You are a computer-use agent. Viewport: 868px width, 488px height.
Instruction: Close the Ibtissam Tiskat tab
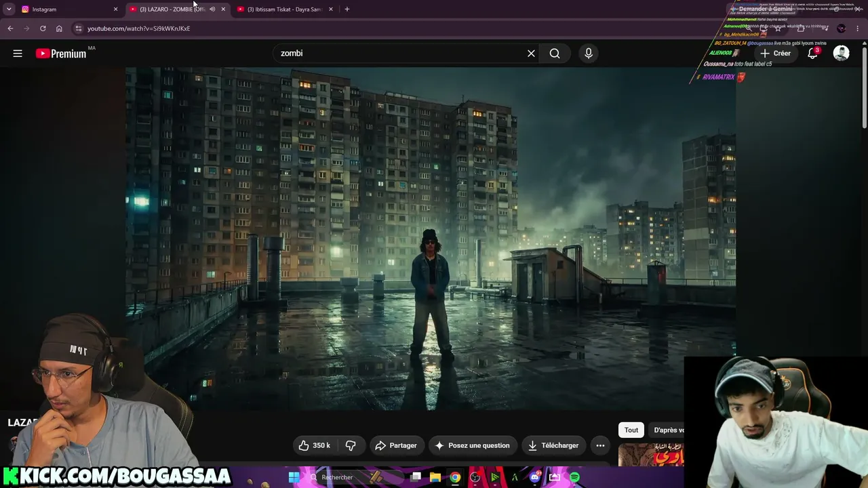click(x=330, y=9)
